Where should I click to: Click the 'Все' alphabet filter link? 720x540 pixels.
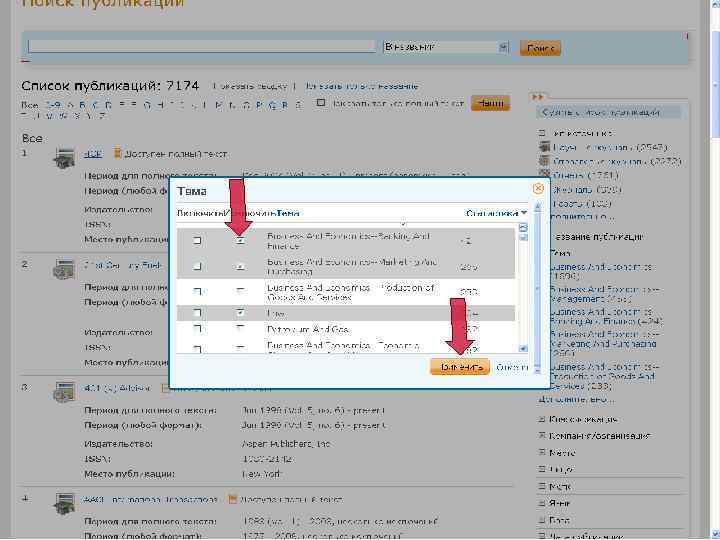click(29, 105)
